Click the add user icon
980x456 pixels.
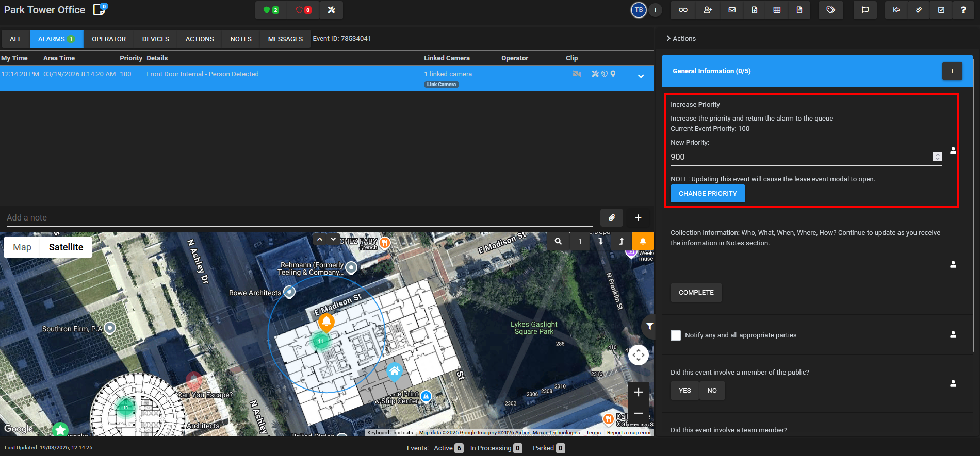click(x=708, y=10)
